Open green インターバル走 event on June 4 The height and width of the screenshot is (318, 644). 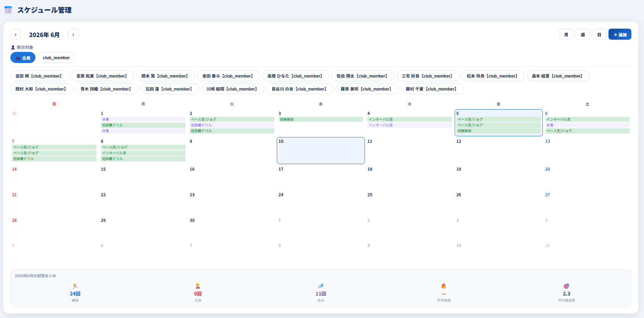pyautogui.click(x=410, y=119)
